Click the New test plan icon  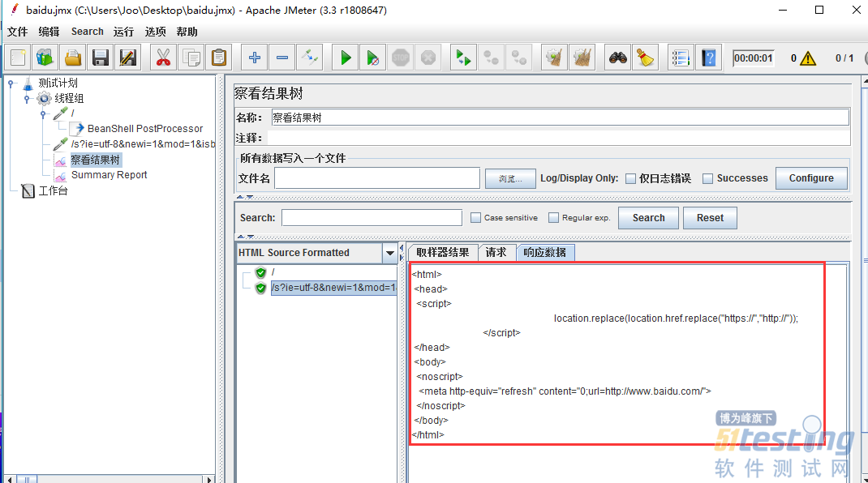click(x=19, y=58)
